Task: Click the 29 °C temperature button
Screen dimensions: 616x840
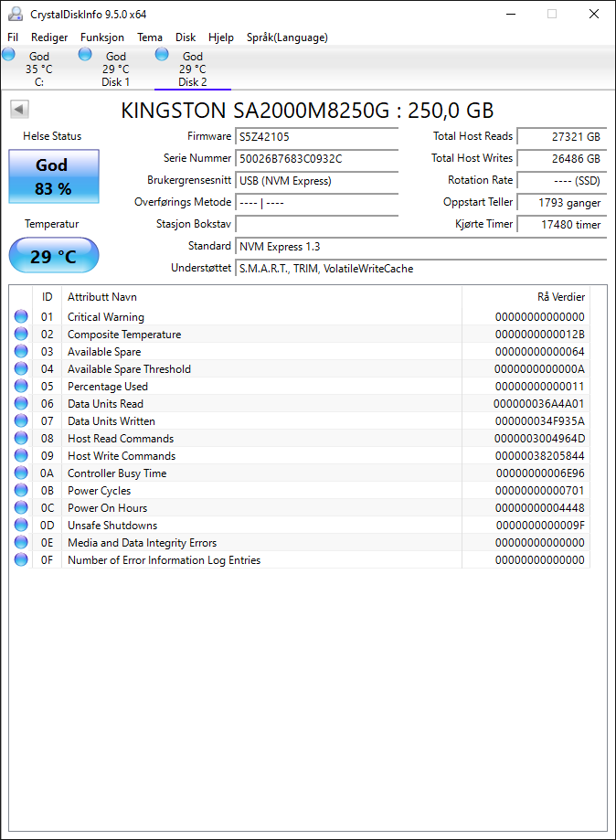Action: point(54,256)
